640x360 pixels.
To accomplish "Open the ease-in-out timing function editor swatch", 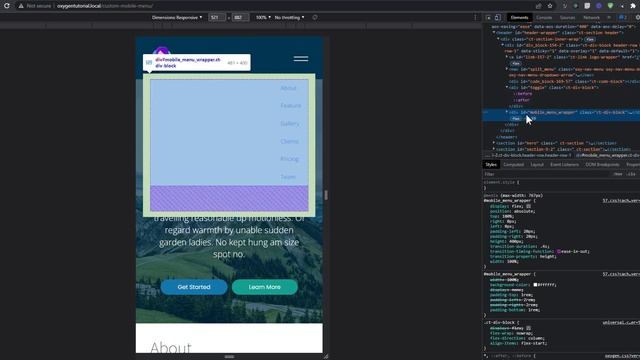I will (x=559, y=251).
